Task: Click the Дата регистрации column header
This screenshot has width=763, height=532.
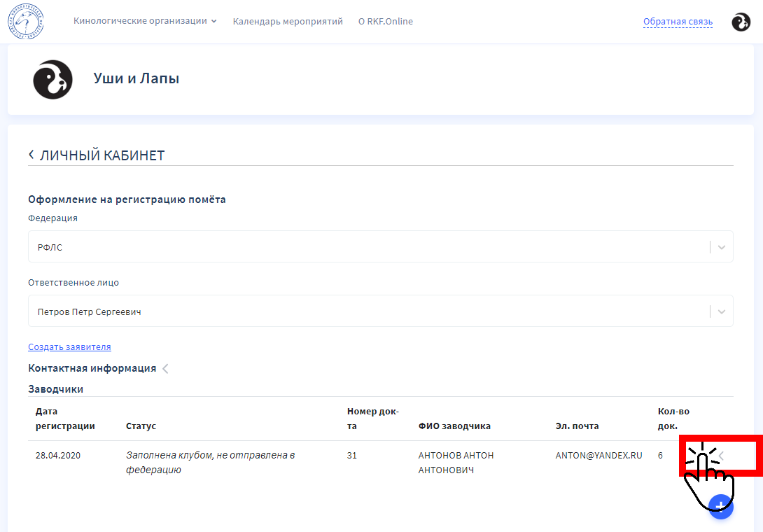Action: [x=65, y=419]
